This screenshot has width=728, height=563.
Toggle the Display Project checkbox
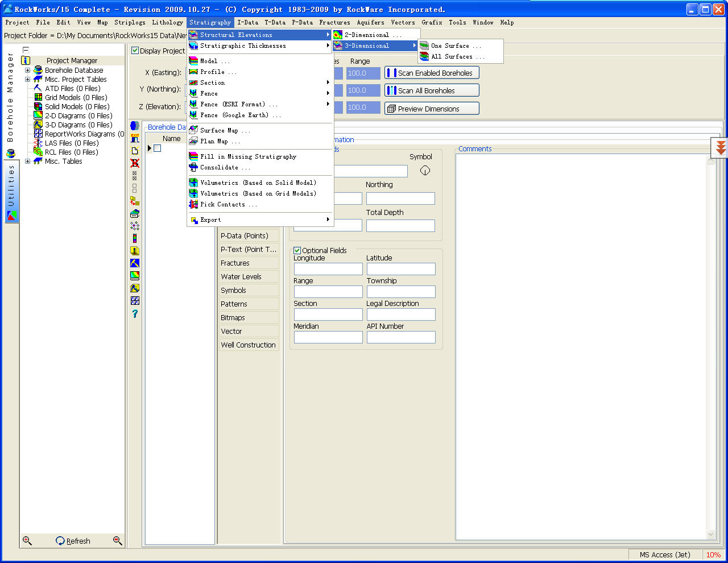(135, 51)
